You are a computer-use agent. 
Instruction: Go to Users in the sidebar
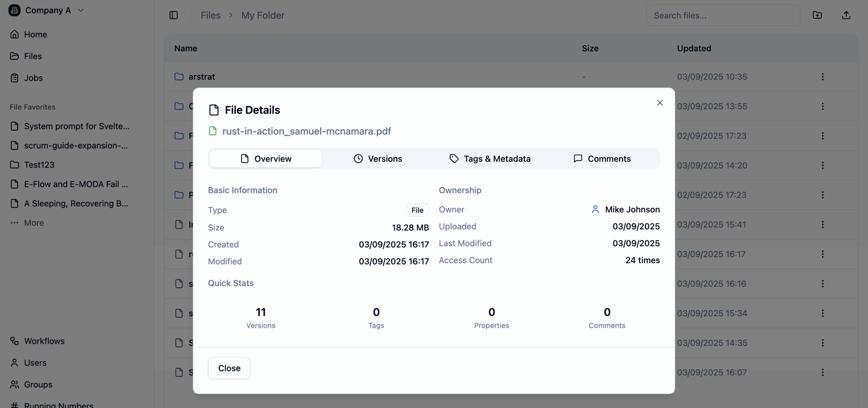click(x=35, y=363)
